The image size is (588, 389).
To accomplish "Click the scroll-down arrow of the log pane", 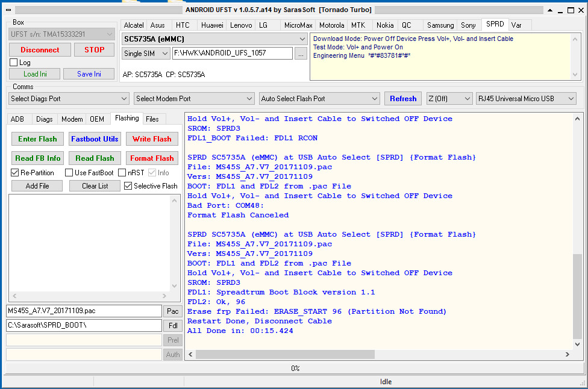I will click(578, 344).
